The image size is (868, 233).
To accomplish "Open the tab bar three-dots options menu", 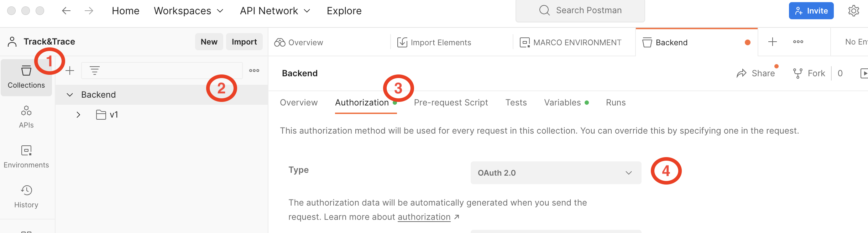I will point(798,42).
